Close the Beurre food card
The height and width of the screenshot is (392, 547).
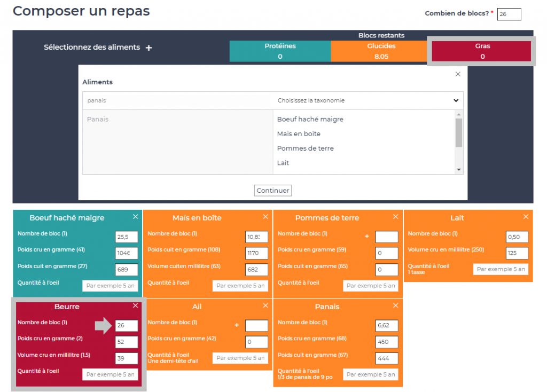tap(135, 305)
